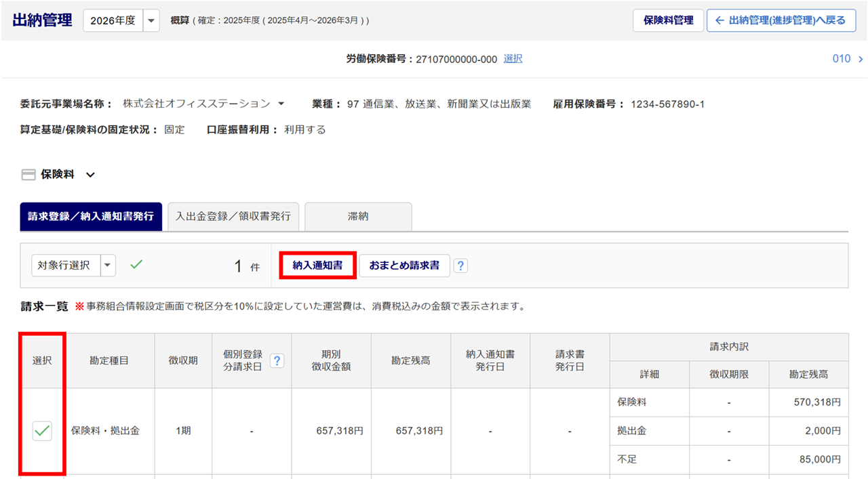Viewport: 868px width, 479px height.
Task: Click the right chevron next to 010
Action: (860, 59)
